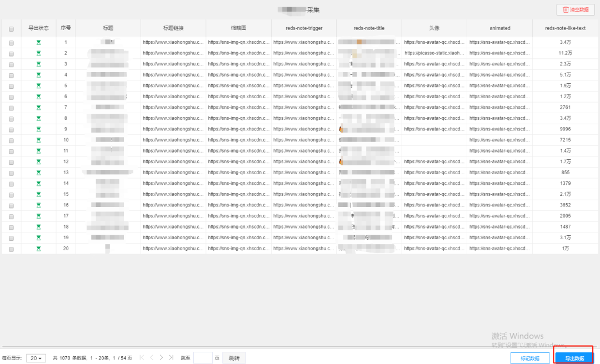Click the like count 7215 in row 10
The width and height of the screenshot is (600, 364).
(x=565, y=140)
